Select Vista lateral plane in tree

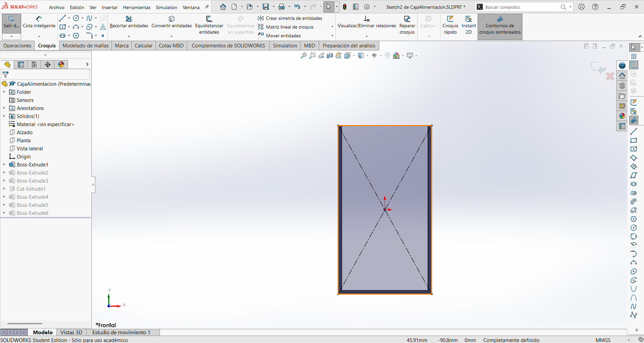point(30,148)
